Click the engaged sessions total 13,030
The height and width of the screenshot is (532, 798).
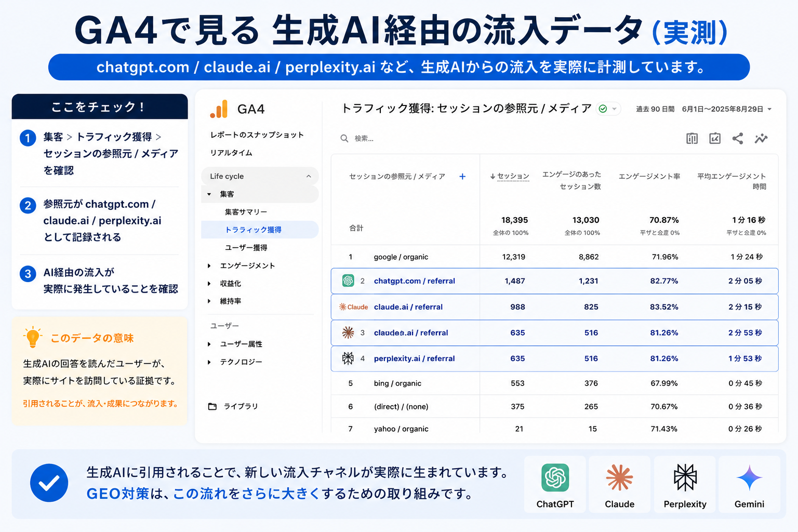pyautogui.click(x=586, y=220)
